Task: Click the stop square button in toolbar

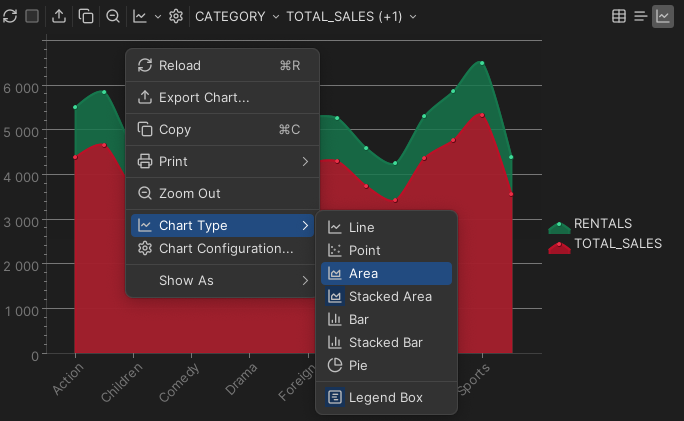Action: tap(32, 17)
